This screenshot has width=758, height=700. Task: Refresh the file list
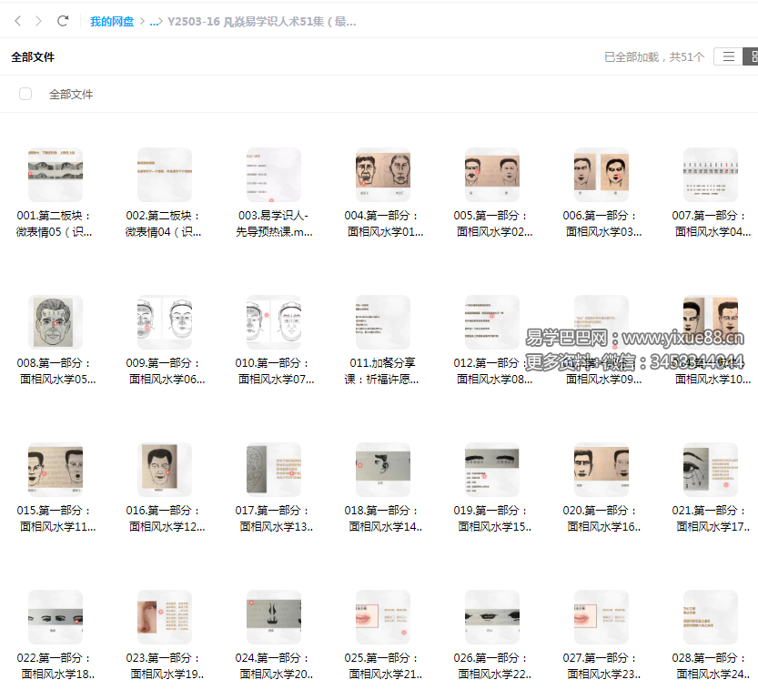click(x=63, y=21)
